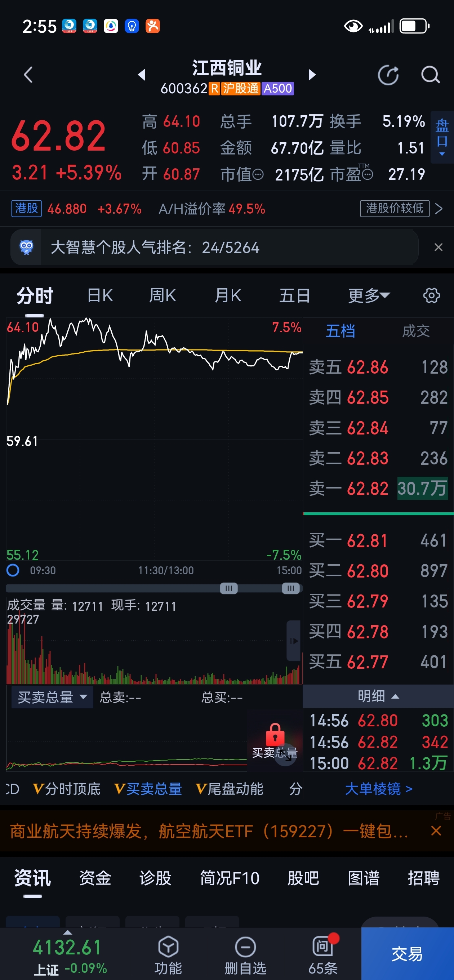Screen dimensions: 454x980
Task: Tap the 买五 62.77 row
Action: [378, 662]
